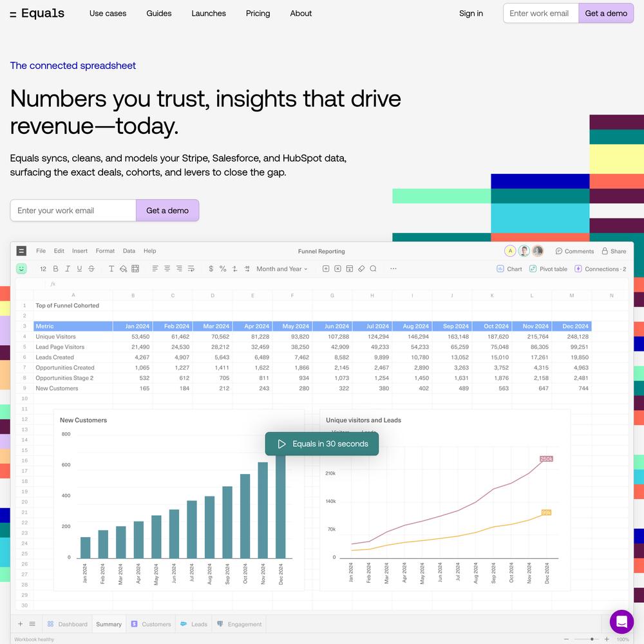Open the purple chat widget

(621, 622)
